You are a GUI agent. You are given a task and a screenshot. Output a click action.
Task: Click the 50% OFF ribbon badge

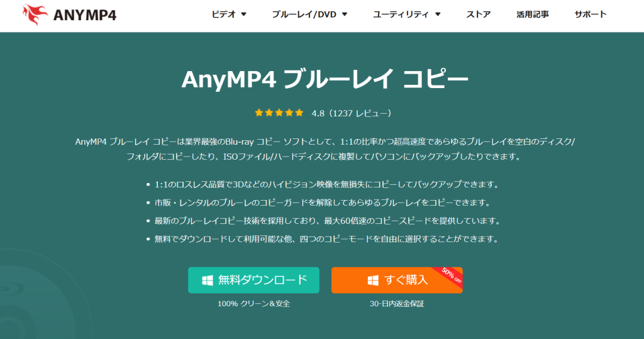(x=450, y=275)
